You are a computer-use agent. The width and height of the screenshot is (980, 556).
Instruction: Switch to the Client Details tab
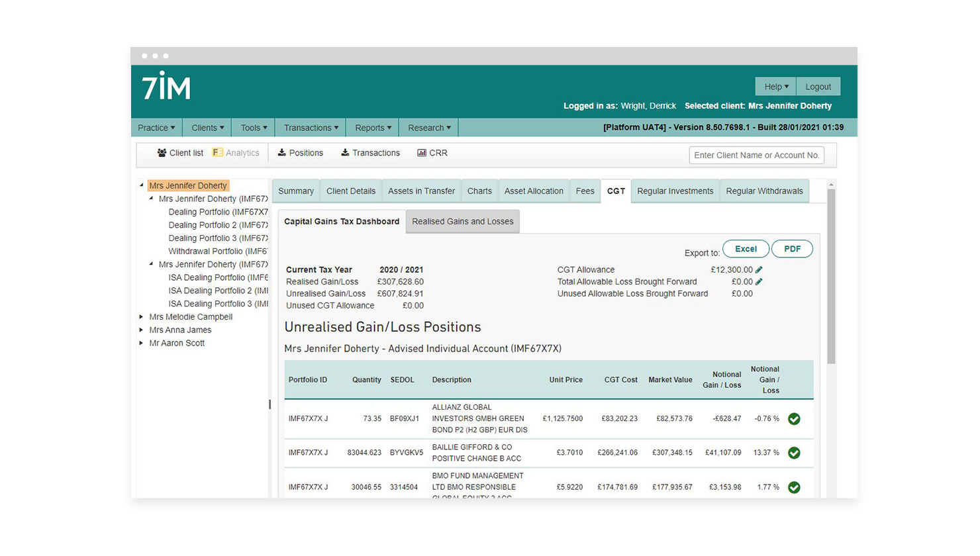click(x=351, y=191)
